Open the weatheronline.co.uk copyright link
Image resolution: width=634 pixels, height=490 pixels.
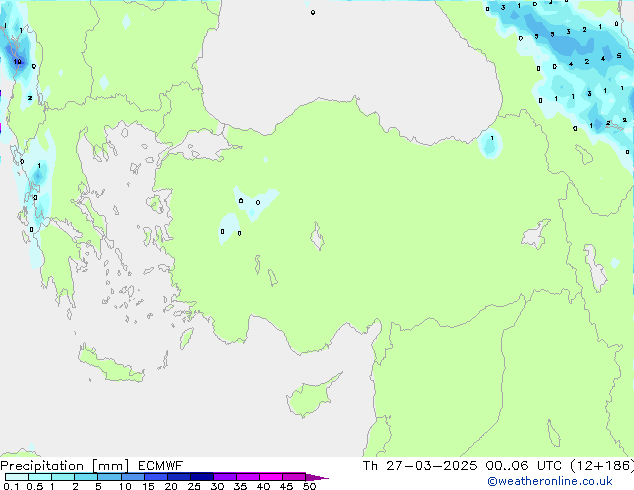click(550, 481)
